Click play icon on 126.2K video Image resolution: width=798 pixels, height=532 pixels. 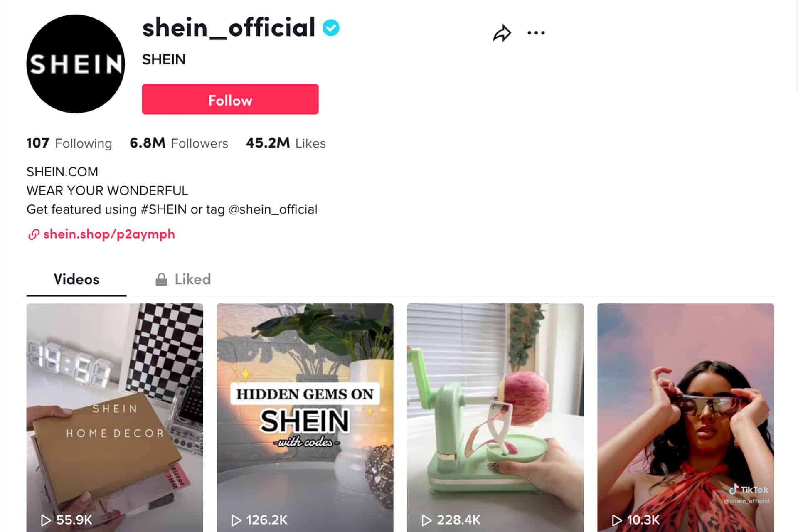click(x=236, y=520)
